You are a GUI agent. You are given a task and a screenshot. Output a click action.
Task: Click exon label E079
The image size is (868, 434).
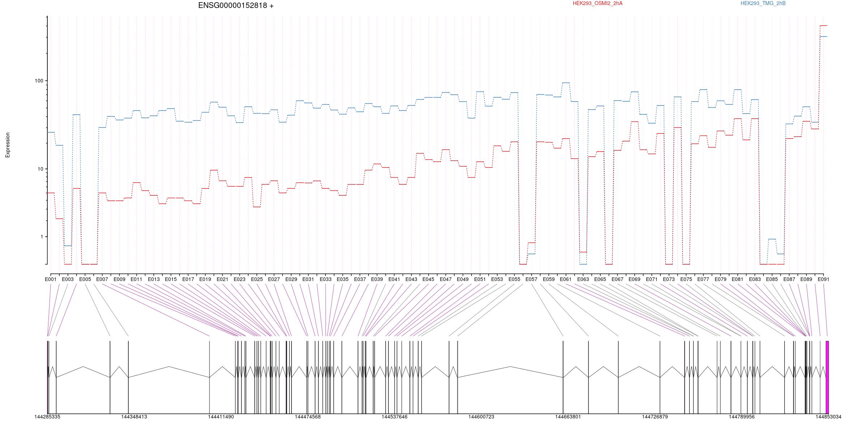click(720, 279)
